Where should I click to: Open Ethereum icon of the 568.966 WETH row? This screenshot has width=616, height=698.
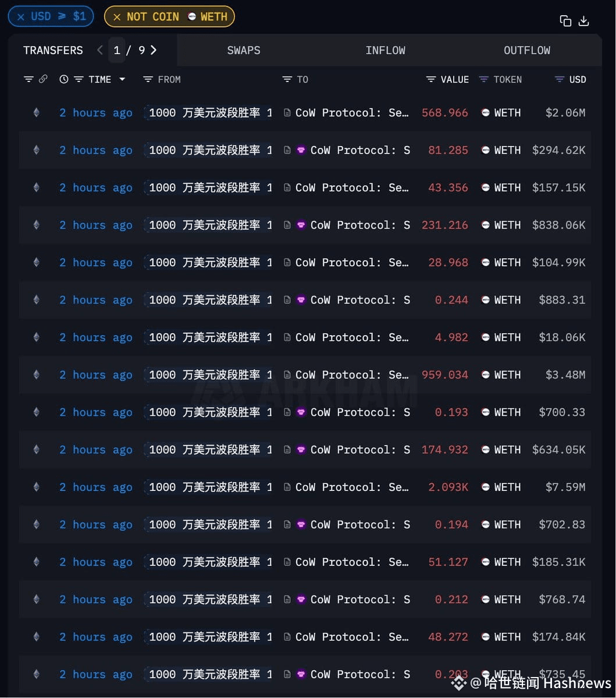coord(36,113)
